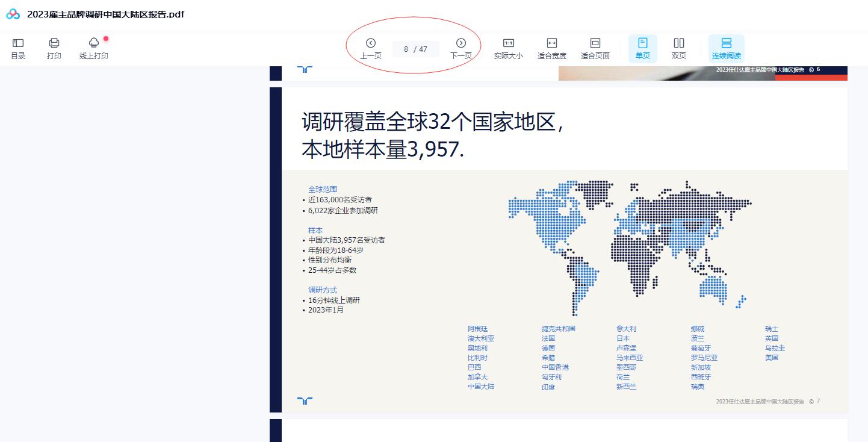Go to next page with 下一页
This screenshot has width=868, height=442.
pos(461,48)
